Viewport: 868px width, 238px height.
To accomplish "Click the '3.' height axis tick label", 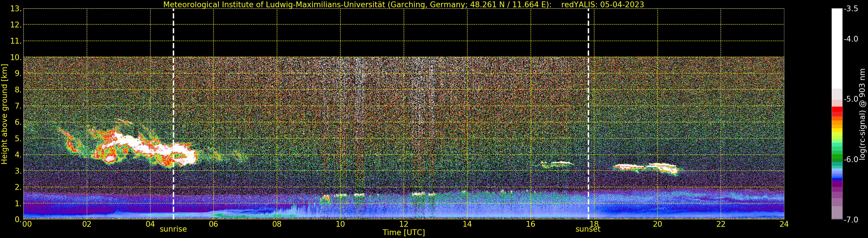I will click(x=18, y=171).
